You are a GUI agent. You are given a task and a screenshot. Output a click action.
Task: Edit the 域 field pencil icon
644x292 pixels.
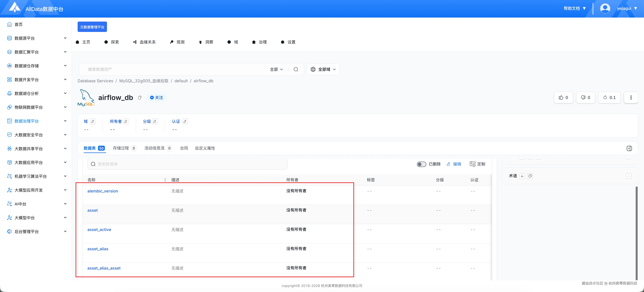93,122
